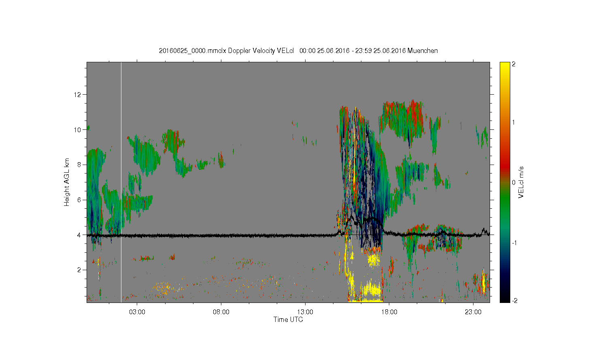Click the 18:00 time axis tick label

pyautogui.click(x=389, y=312)
